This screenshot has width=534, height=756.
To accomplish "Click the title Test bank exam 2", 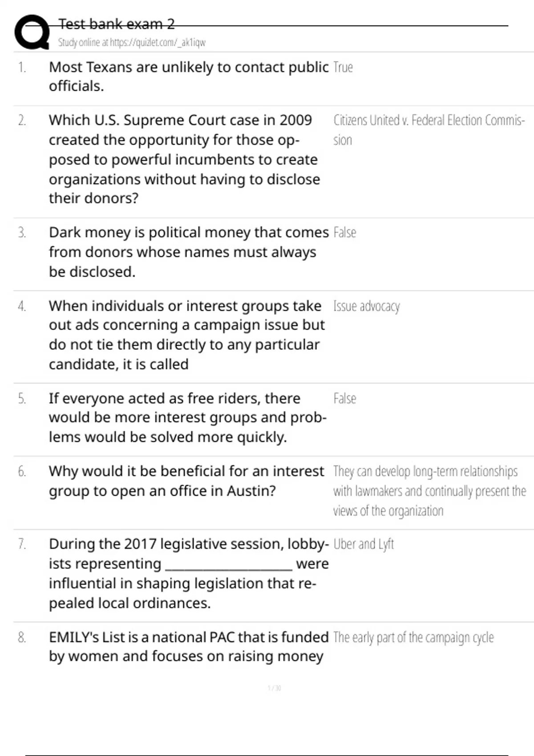I will (117, 24).
